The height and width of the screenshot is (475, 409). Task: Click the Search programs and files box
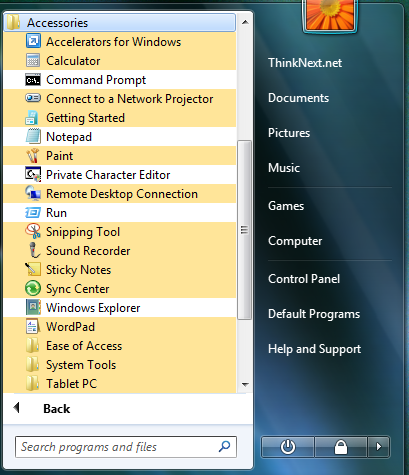(126, 447)
